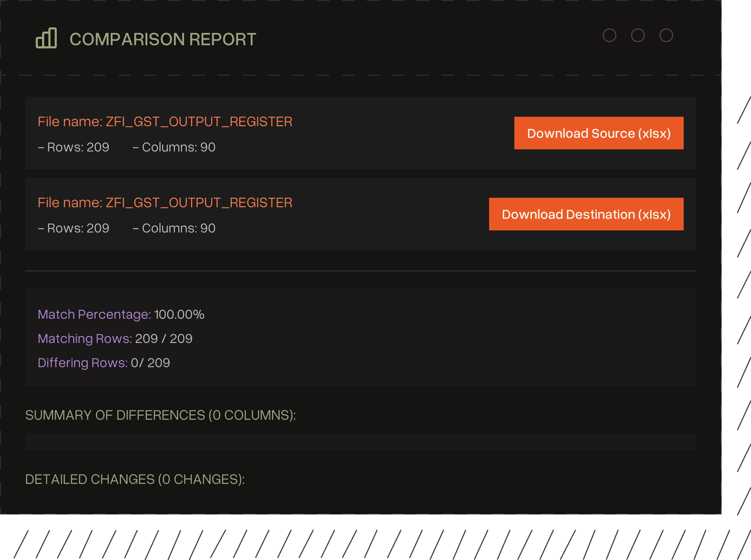Click the second window circle control
The image size is (751, 560).
[638, 35]
